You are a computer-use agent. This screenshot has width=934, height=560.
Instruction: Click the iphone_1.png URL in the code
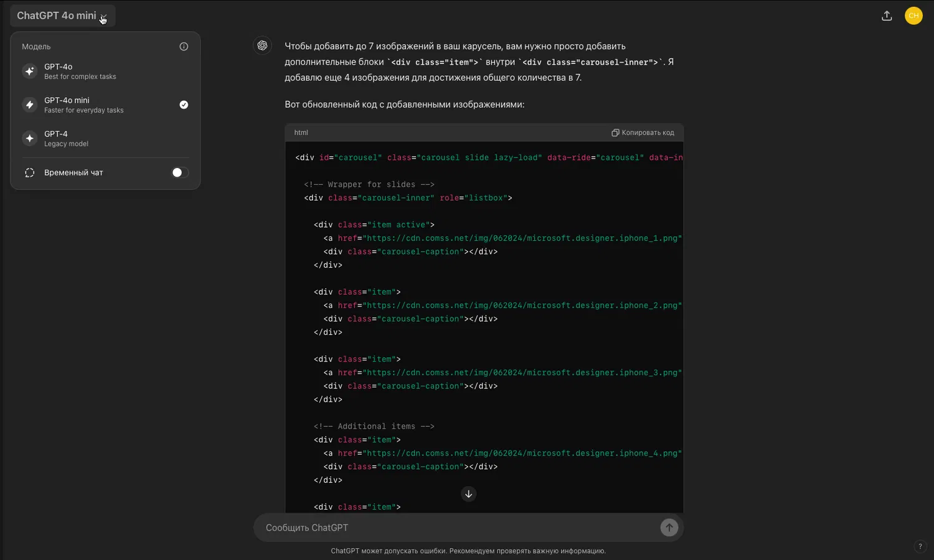click(x=522, y=238)
